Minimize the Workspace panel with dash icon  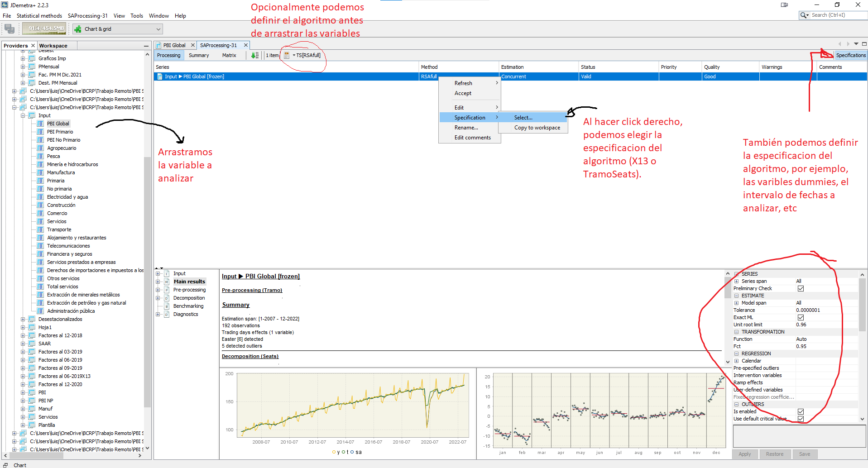[146, 46]
